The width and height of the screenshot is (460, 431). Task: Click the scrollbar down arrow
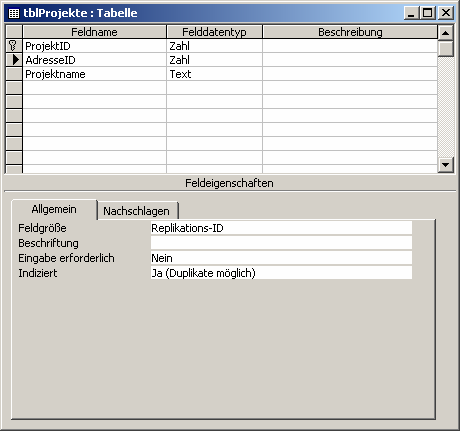point(446,165)
